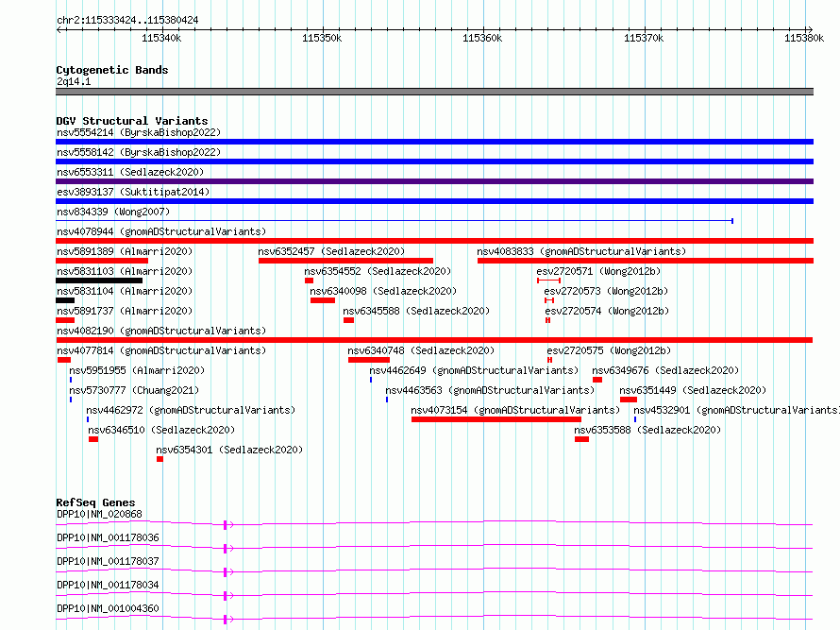840x630 pixels.
Task: Select the nsv4463563 gnomAD label
Action: [490, 390]
